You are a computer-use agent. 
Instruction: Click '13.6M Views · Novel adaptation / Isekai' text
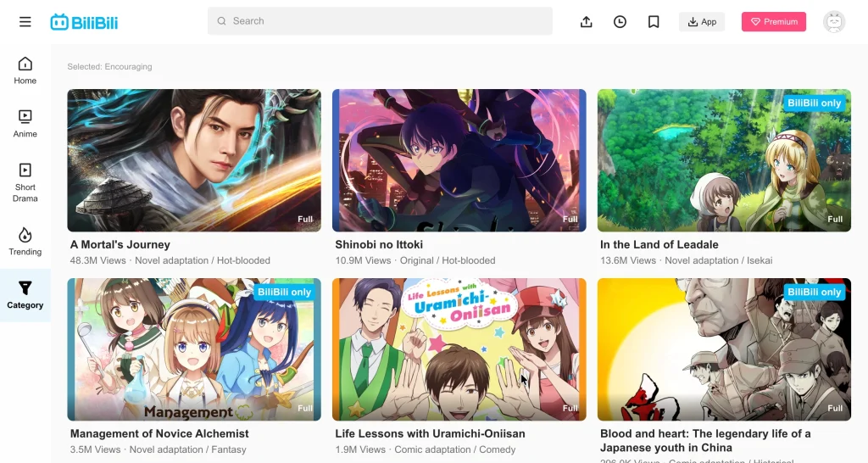click(x=687, y=260)
